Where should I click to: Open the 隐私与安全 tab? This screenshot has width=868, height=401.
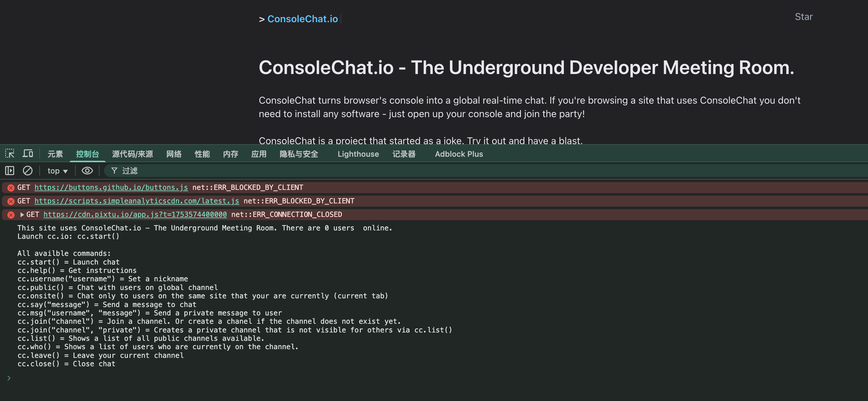click(x=299, y=154)
